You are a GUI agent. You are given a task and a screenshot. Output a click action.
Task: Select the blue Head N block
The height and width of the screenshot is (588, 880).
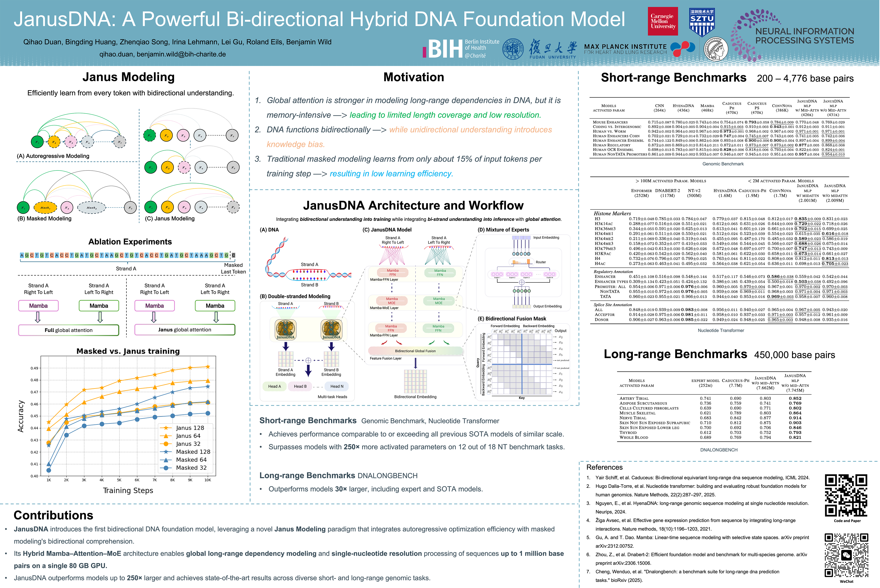[x=336, y=386]
